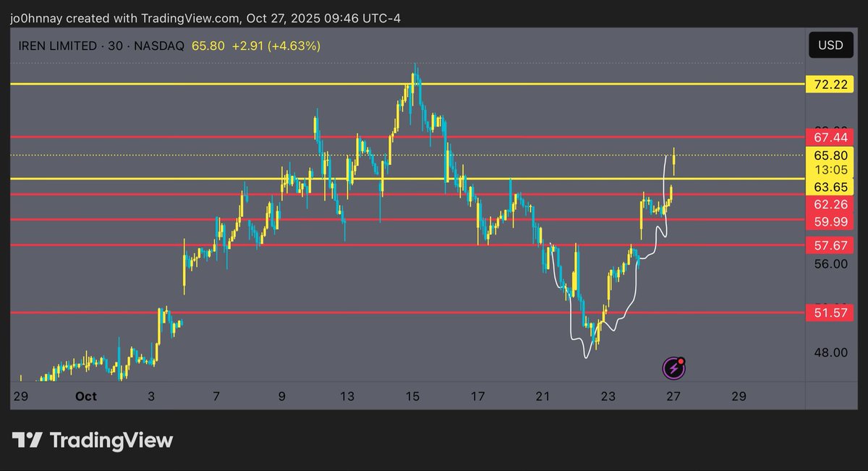Screen dimensions: 868x471
Task: Select the 62.26 red price label
Action: click(830, 205)
